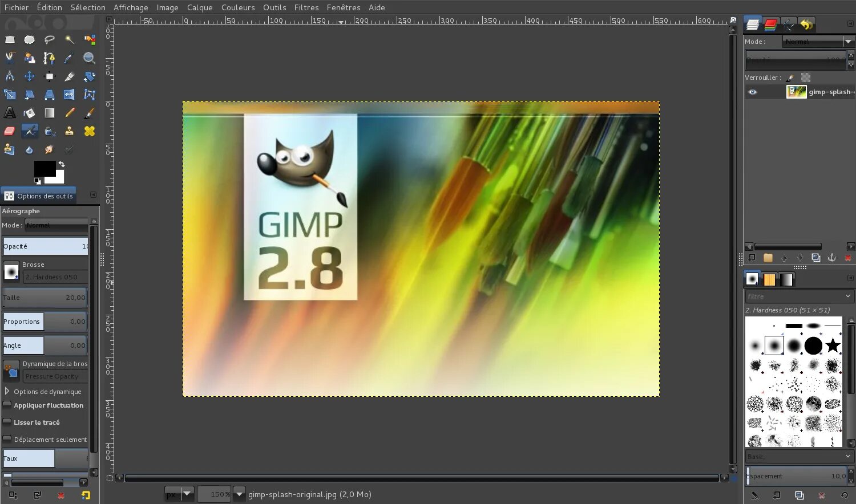This screenshot has height=504, width=856.
Task: Delete the layer with red X
Action: tap(848, 258)
